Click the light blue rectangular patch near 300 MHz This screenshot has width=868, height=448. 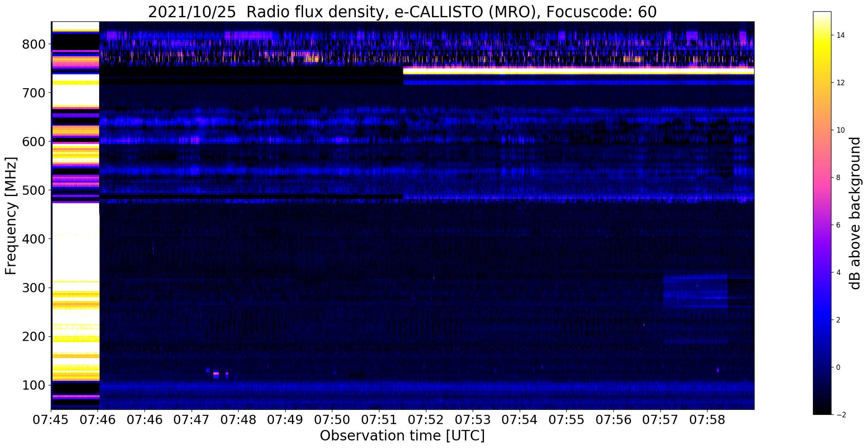(x=695, y=291)
